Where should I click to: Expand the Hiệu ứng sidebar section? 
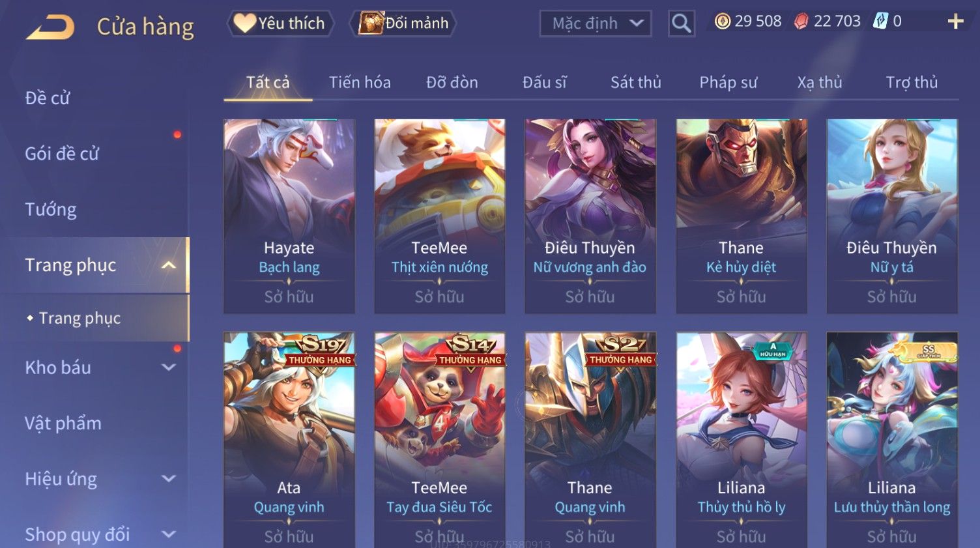click(169, 479)
